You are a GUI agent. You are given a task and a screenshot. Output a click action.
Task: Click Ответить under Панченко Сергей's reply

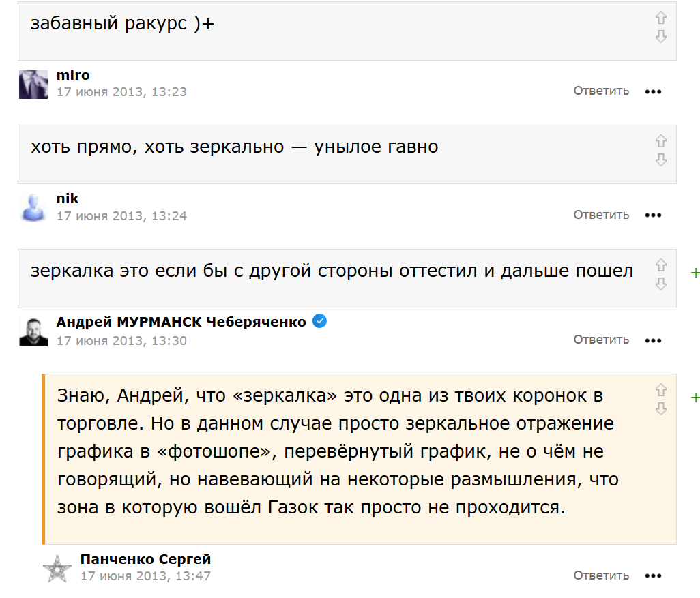[x=600, y=575]
